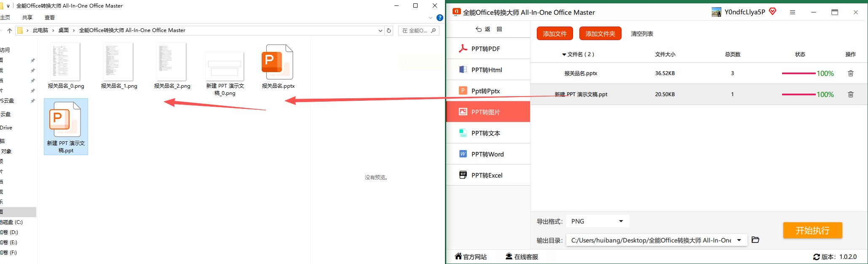Select Ppt转Pptx in the sidebar
This screenshot has width=868, height=264.
[488, 91]
